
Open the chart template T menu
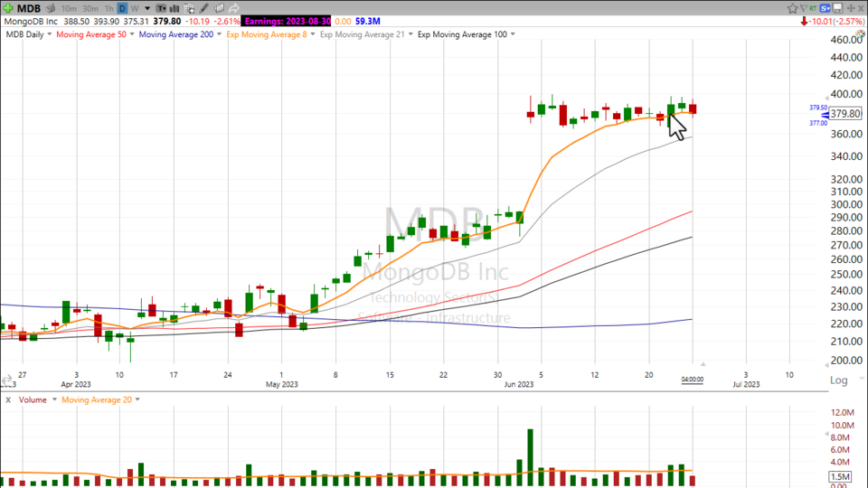coord(161,8)
